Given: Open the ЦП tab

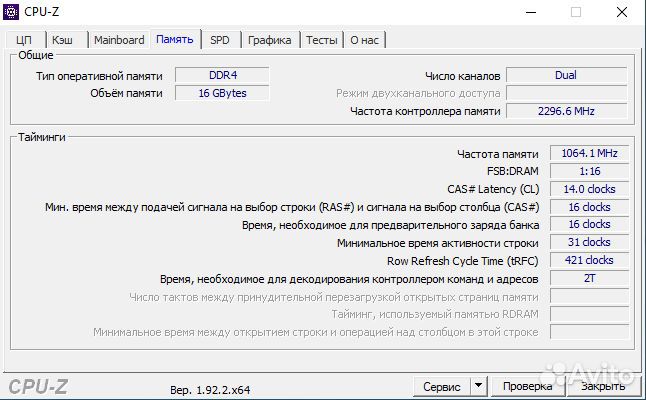Looking at the screenshot, I should [24, 40].
